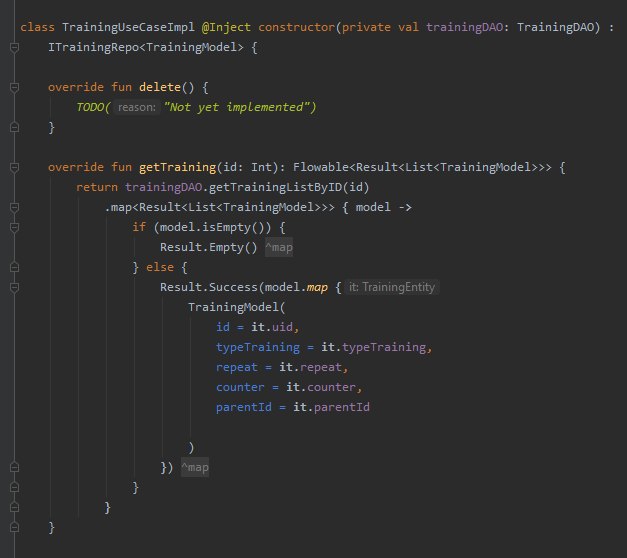The width and height of the screenshot is (627, 558).
Task: Click the constructor keyword
Action: [x=296, y=27]
